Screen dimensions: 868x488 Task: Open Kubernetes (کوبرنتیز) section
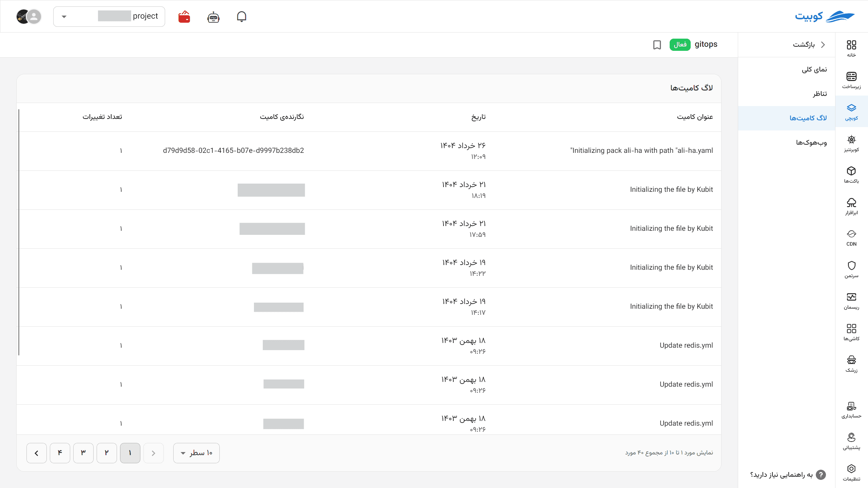pyautogui.click(x=851, y=143)
